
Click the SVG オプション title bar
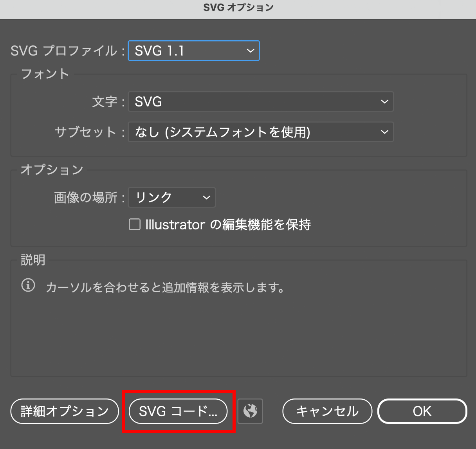coord(238,8)
